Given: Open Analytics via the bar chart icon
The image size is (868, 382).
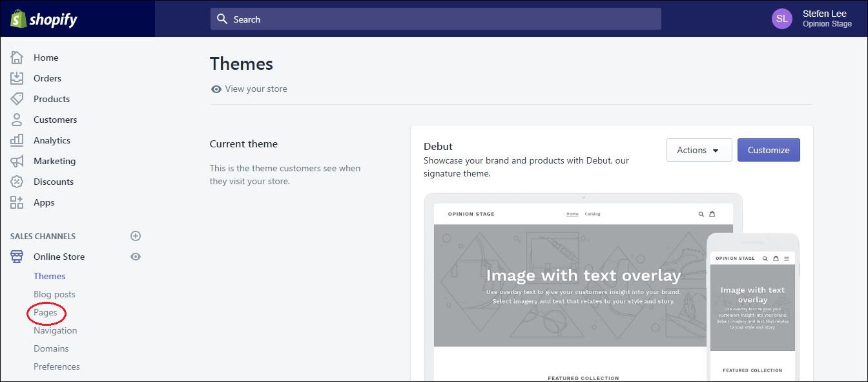Looking at the screenshot, I should tap(17, 140).
